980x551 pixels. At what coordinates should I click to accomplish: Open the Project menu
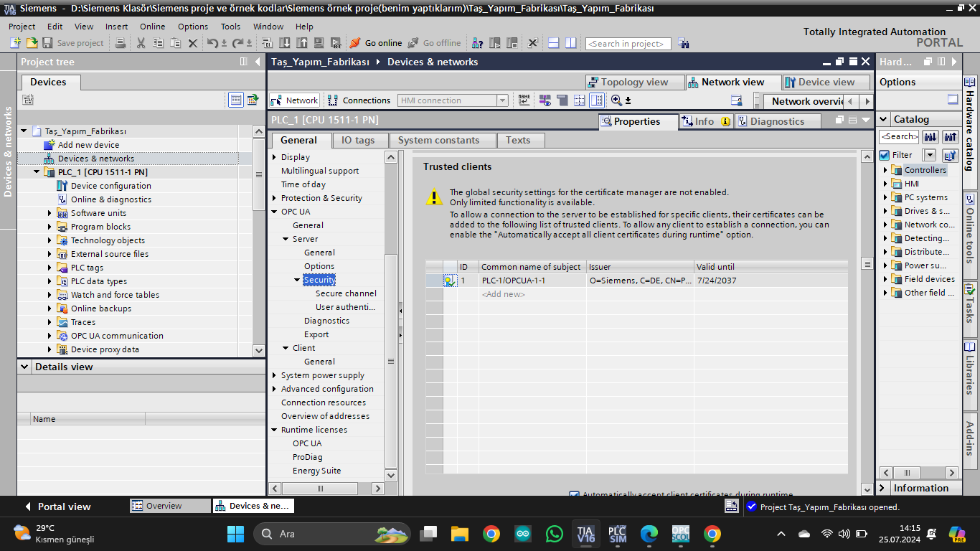pos(22,27)
